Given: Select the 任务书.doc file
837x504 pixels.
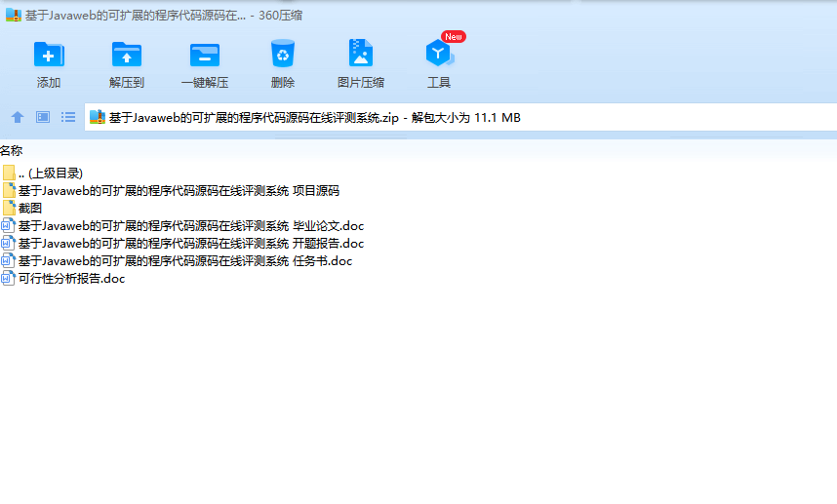Looking at the screenshot, I should pos(178,261).
